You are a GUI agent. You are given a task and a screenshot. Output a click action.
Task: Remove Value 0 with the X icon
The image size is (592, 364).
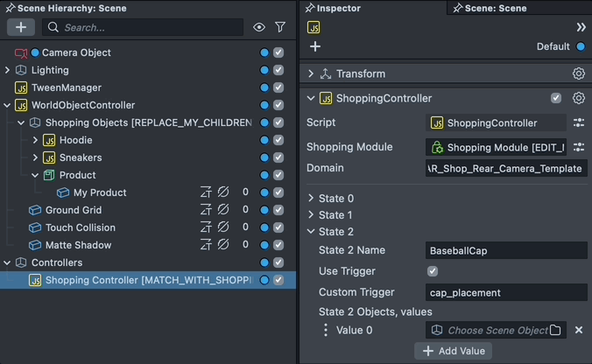click(x=579, y=330)
